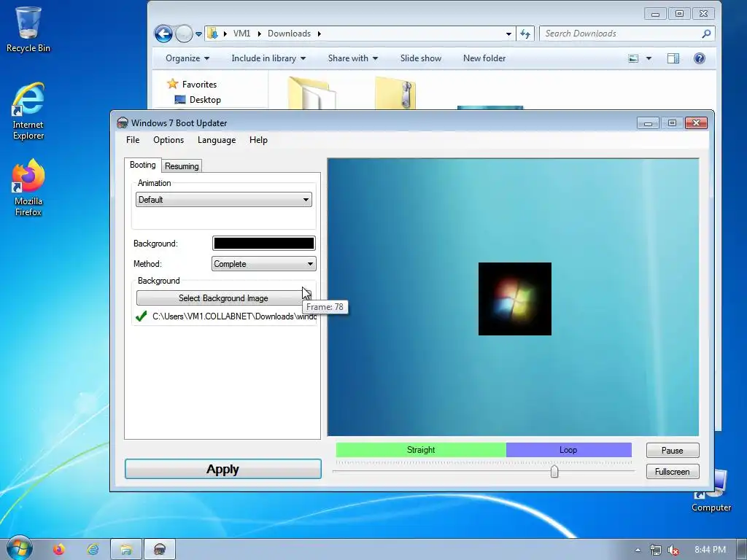Pause the boot animation preview
The height and width of the screenshot is (560, 747).
672,451
